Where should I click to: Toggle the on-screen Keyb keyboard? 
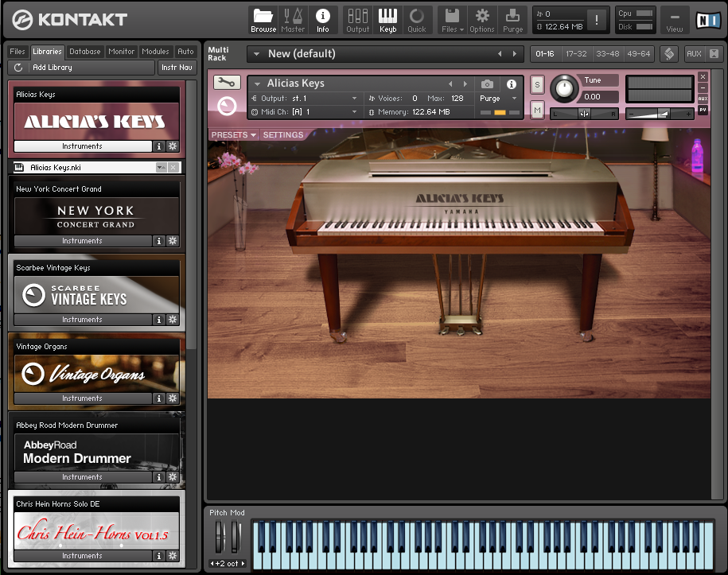click(387, 21)
